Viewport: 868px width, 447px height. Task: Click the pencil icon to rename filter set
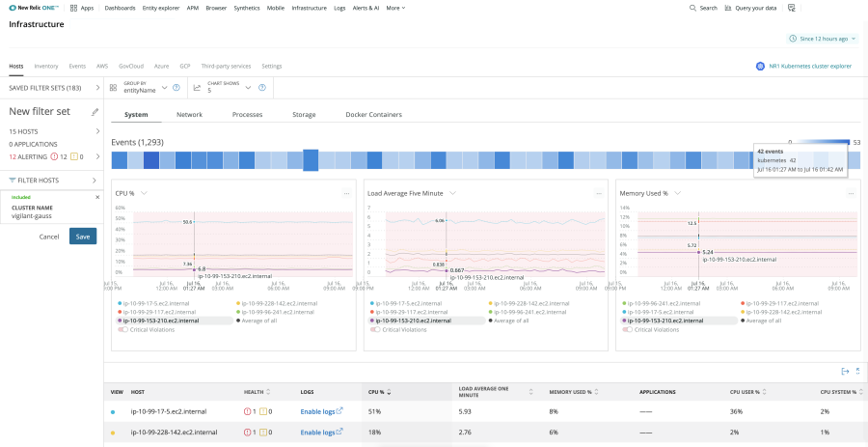tap(95, 112)
